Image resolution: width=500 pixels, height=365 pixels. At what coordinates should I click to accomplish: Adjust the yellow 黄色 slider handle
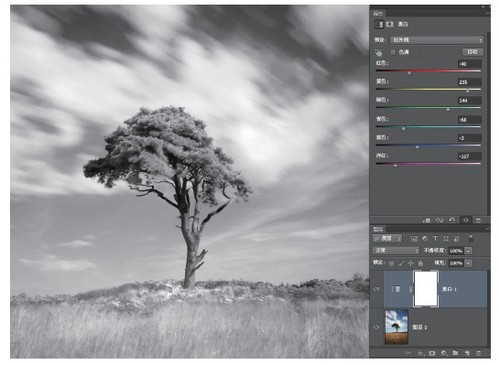468,90
